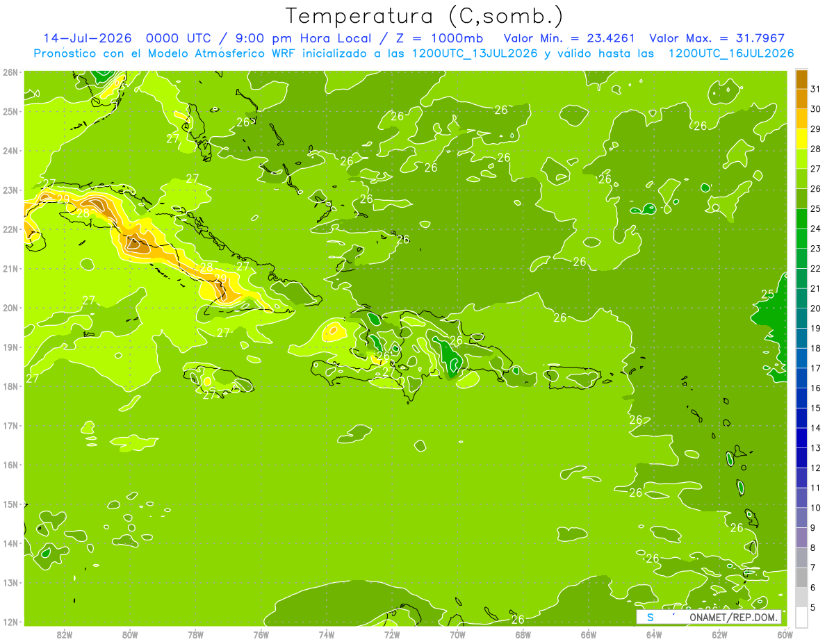Click the "ONAMET/REP.DOM." source label

pos(735,618)
